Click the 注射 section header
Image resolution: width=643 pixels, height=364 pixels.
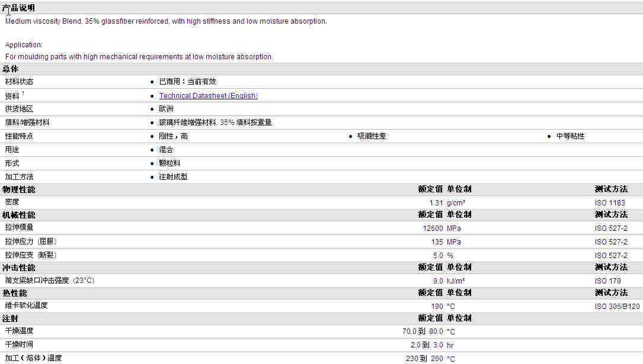(x=10, y=318)
